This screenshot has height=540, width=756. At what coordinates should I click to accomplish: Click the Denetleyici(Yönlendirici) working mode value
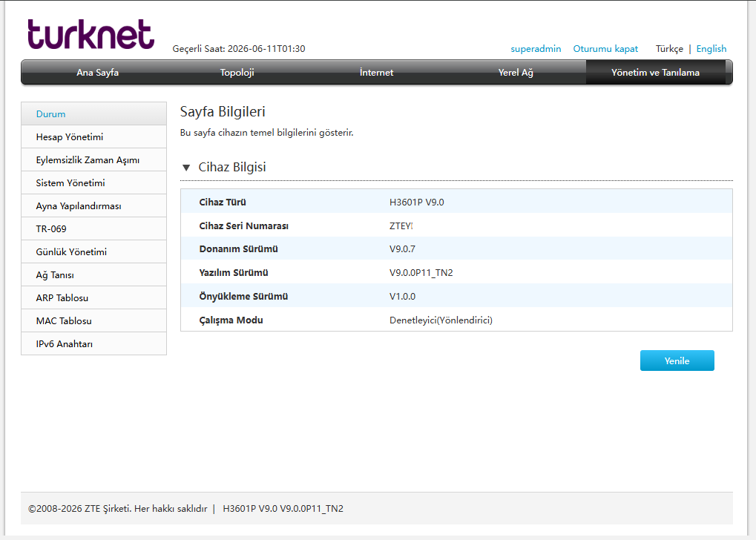coord(441,320)
